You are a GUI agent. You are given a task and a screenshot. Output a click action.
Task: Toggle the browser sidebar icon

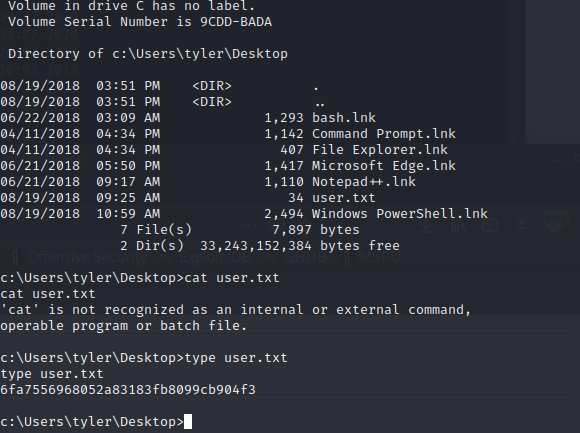point(490,225)
